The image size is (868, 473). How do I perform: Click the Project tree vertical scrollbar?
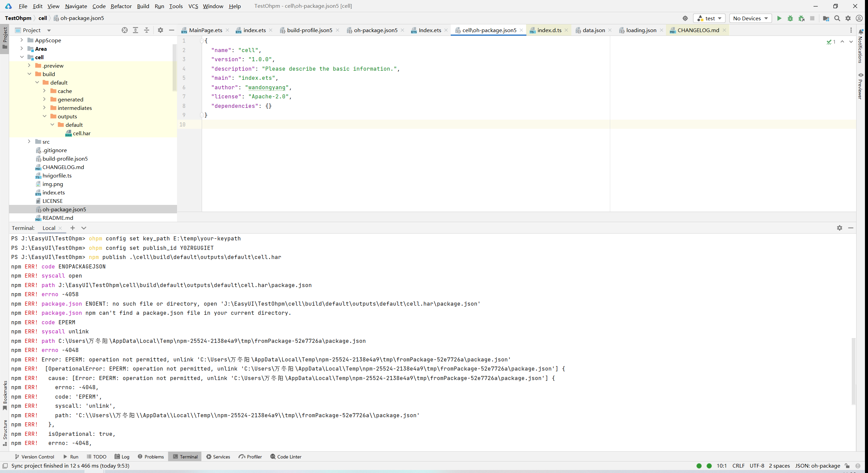(175, 68)
